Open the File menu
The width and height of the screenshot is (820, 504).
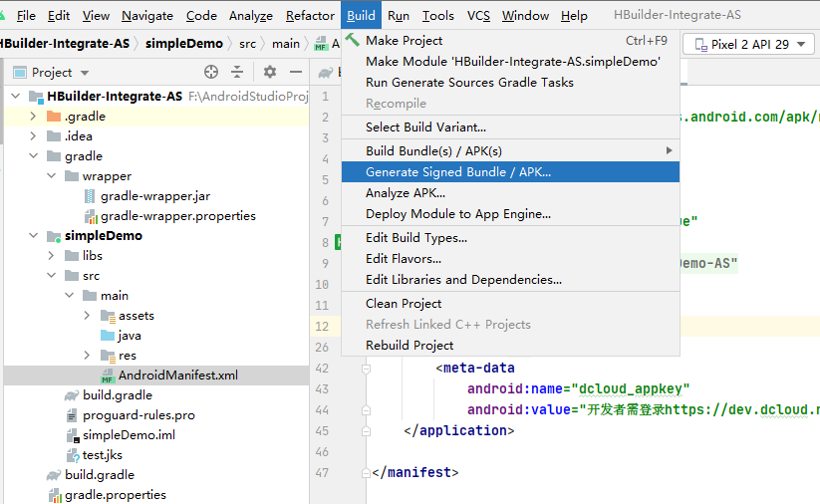coord(26,16)
